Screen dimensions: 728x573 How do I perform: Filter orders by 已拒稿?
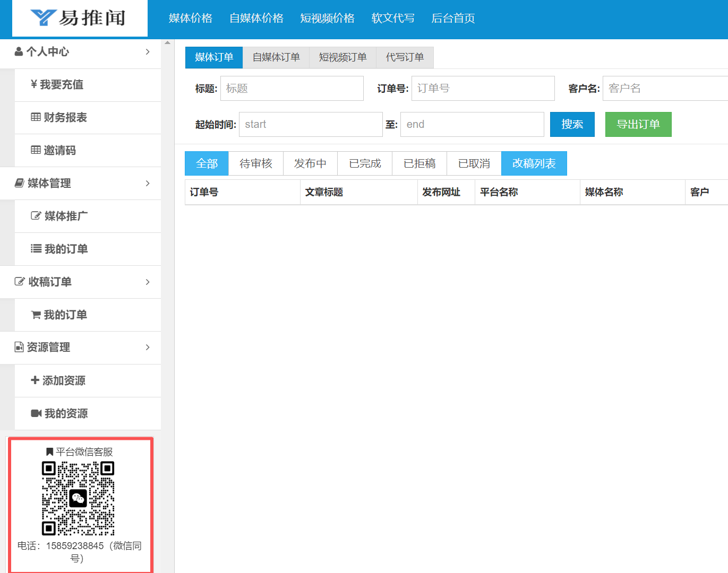pos(419,163)
